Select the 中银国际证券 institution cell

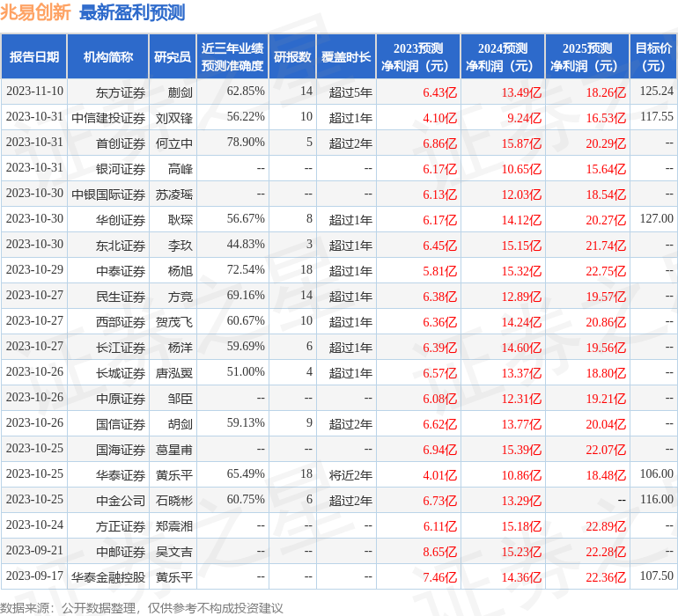[x=108, y=194]
